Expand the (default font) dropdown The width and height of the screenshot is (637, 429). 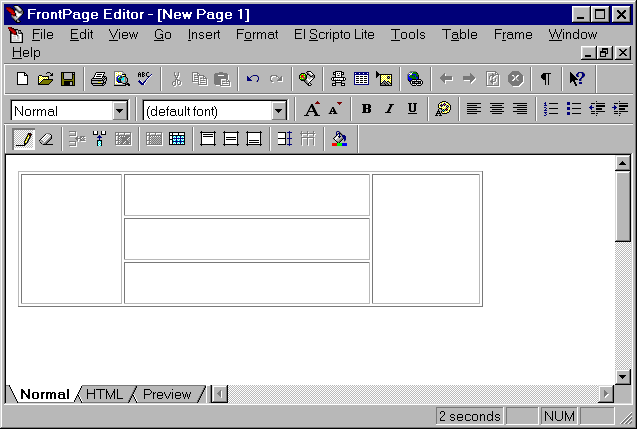pos(279,110)
